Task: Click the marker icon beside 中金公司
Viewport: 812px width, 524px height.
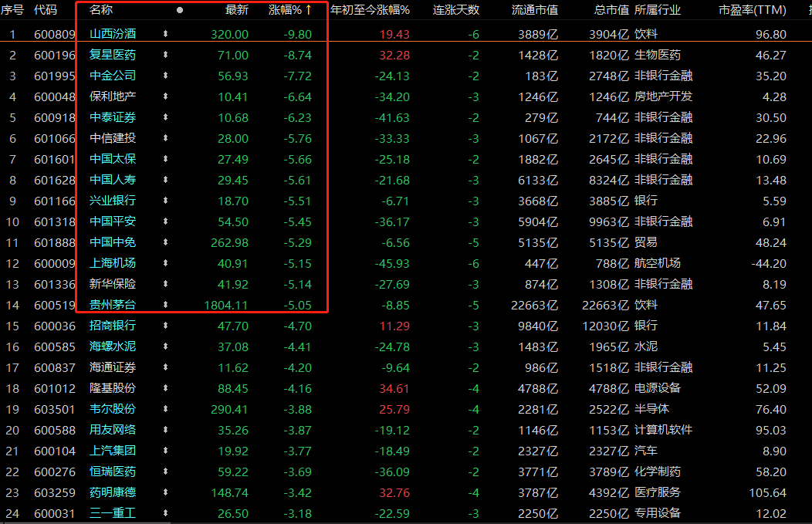Action: click(166, 75)
